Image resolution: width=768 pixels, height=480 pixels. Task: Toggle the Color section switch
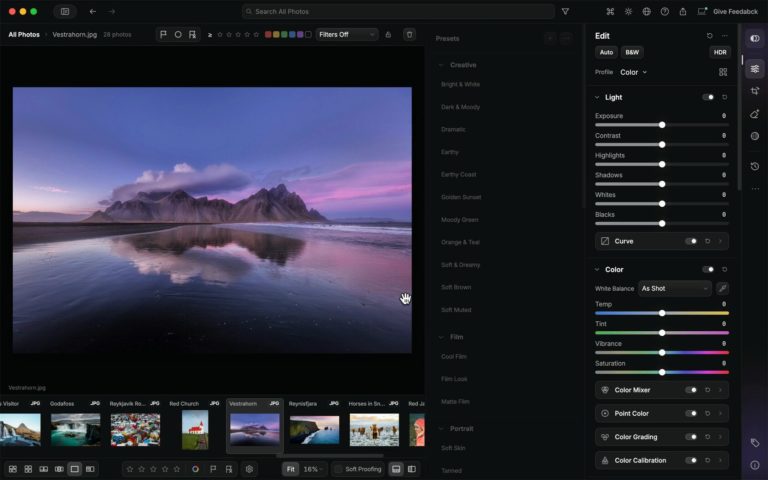708,269
